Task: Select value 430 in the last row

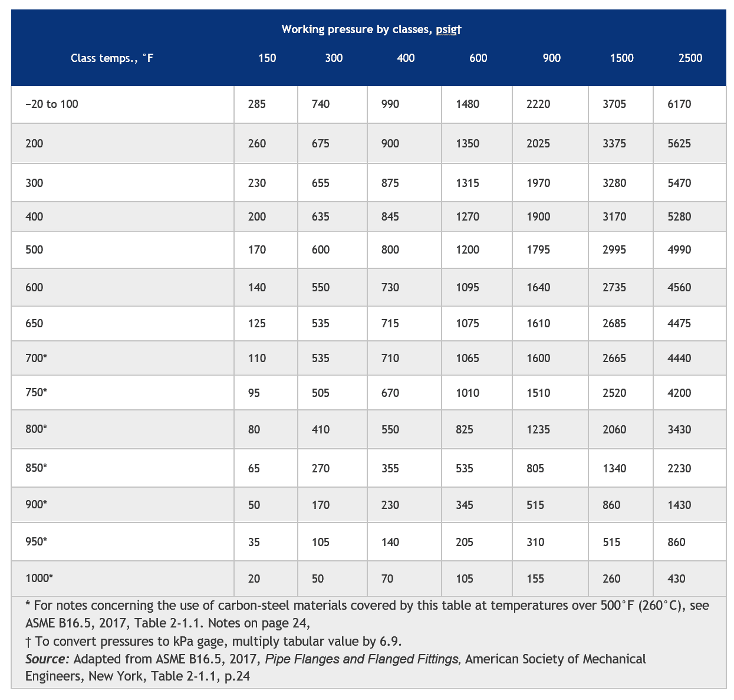Action: coord(676,579)
